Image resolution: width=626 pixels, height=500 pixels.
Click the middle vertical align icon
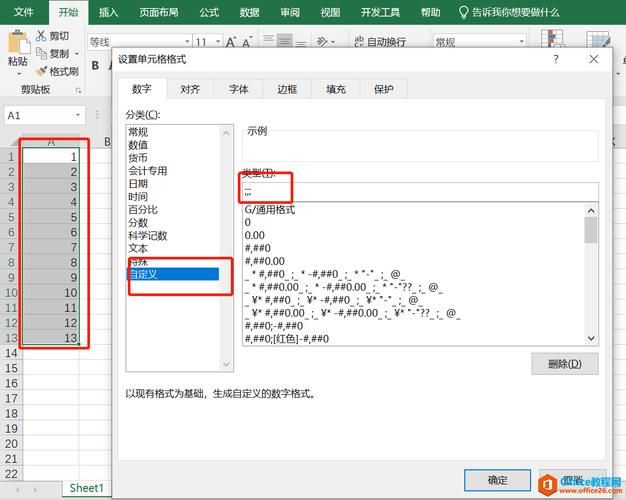(x=285, y=41)
